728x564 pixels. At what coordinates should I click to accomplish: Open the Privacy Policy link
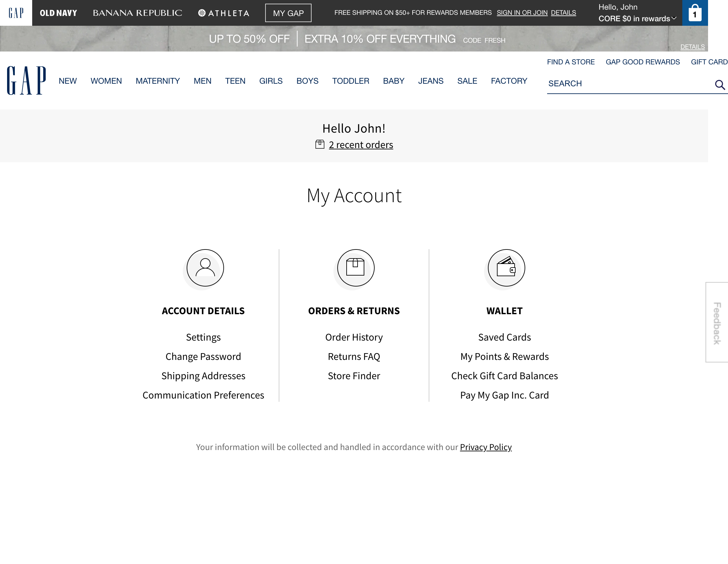[485, 447]
